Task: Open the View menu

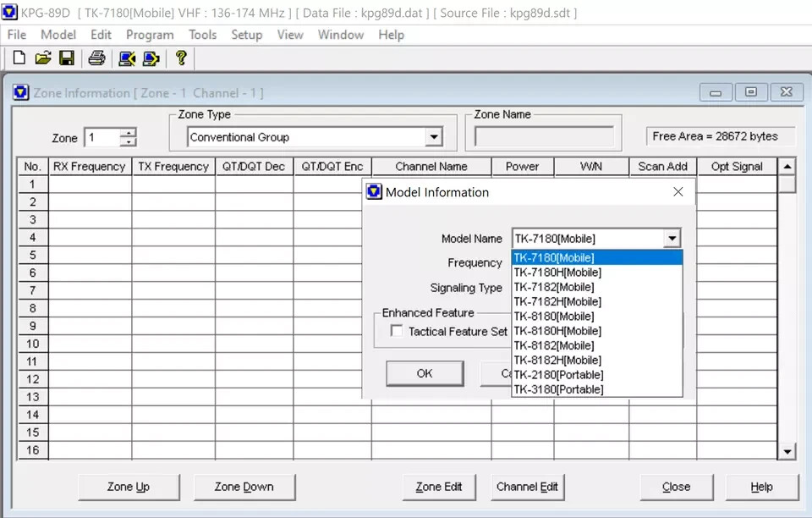Action: click(289, 35)
